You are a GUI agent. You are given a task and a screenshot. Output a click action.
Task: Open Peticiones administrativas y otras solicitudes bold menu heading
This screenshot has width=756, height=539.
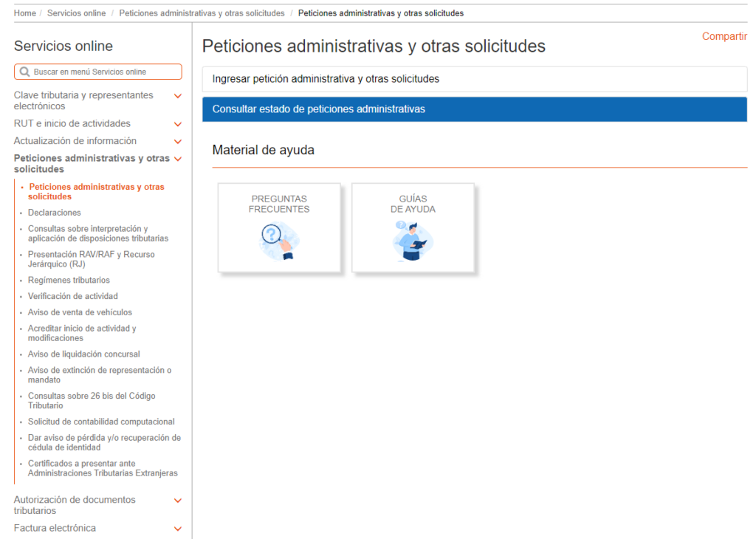[92, 163]
